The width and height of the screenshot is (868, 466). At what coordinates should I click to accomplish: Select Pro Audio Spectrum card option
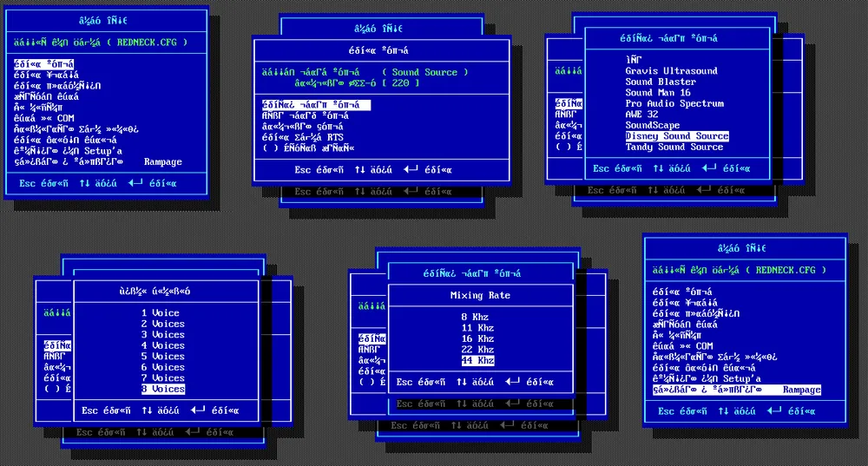pos(674,103)
